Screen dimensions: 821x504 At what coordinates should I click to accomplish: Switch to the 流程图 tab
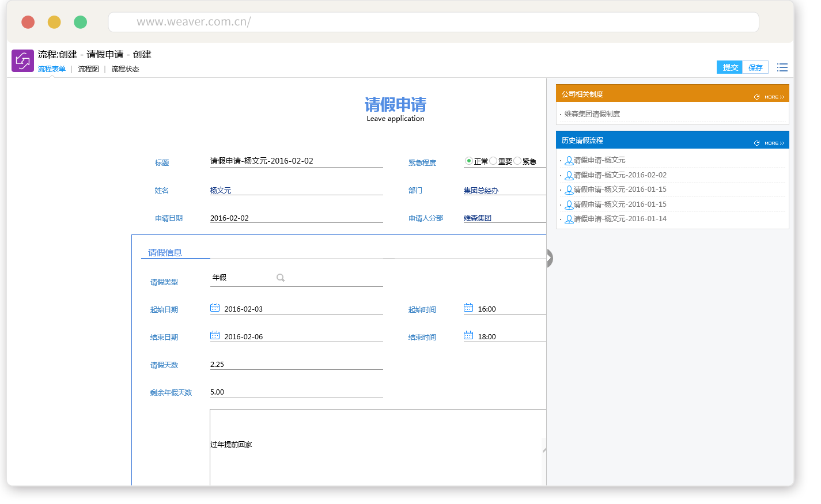pos(88,69)
